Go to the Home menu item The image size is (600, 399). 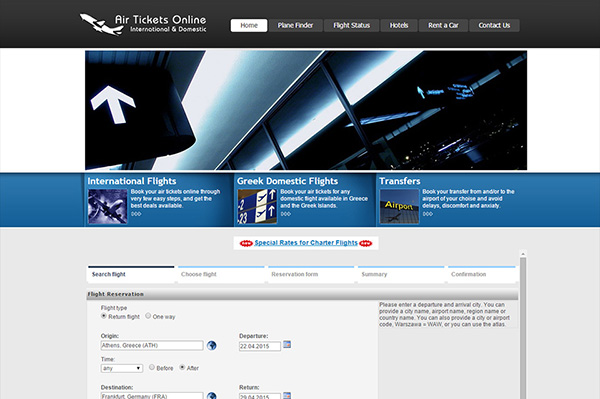[x=249, y=25]
